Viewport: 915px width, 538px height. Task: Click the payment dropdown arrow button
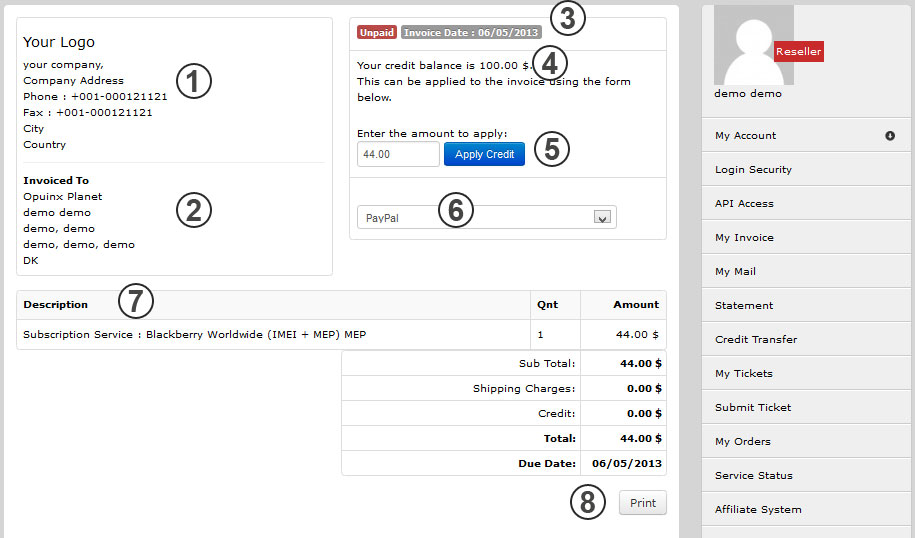point(602,217)
